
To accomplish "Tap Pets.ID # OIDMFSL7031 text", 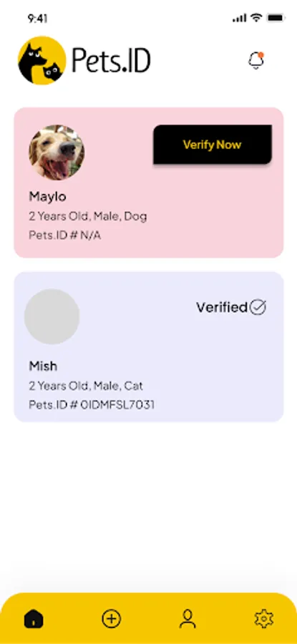I will pyautogui.click(x=92, y=405).
